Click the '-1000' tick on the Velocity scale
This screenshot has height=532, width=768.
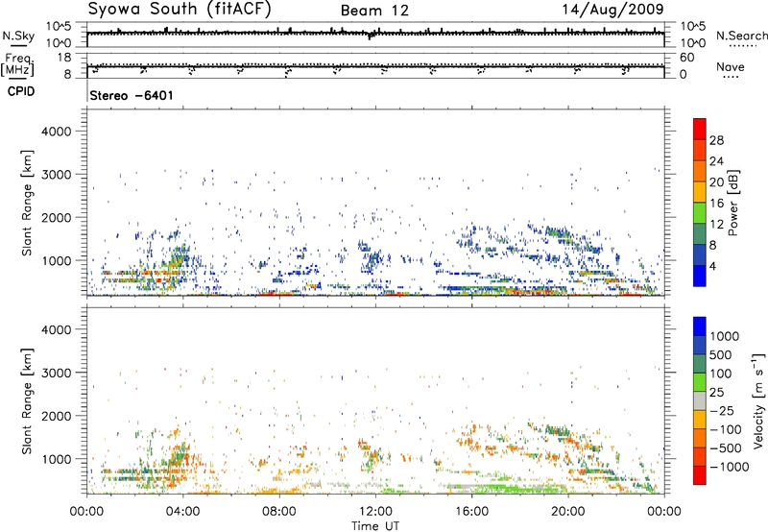730,467
